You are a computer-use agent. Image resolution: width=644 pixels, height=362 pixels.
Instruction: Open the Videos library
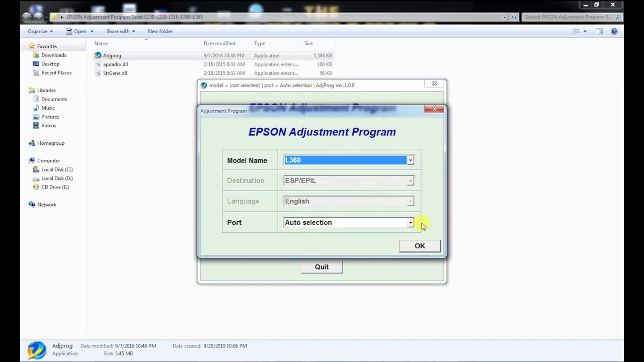click(49, 126)
